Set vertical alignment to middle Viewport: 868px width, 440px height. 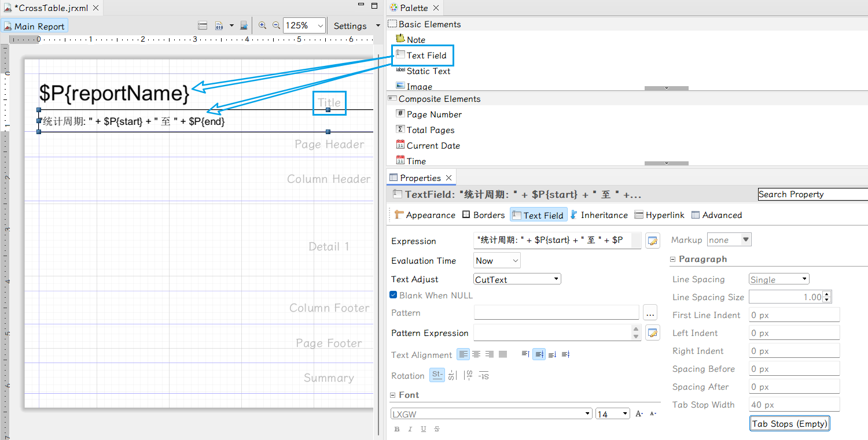539,354
